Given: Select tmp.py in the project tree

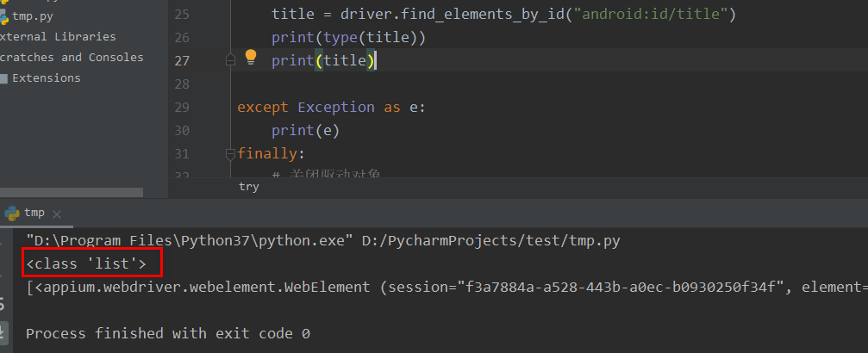Looking at the screenshot, I should pyautogui.click(x=33, y=16).
